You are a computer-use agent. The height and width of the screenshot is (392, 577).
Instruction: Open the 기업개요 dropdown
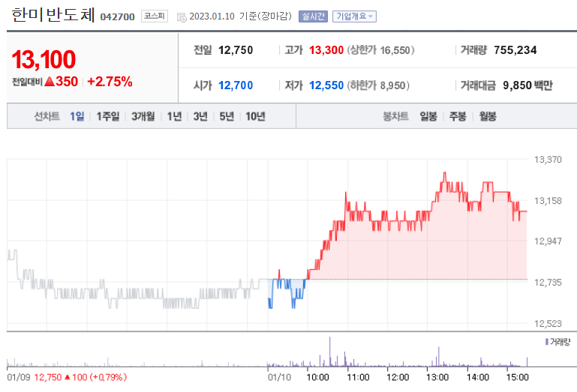[x=354, y=16]
